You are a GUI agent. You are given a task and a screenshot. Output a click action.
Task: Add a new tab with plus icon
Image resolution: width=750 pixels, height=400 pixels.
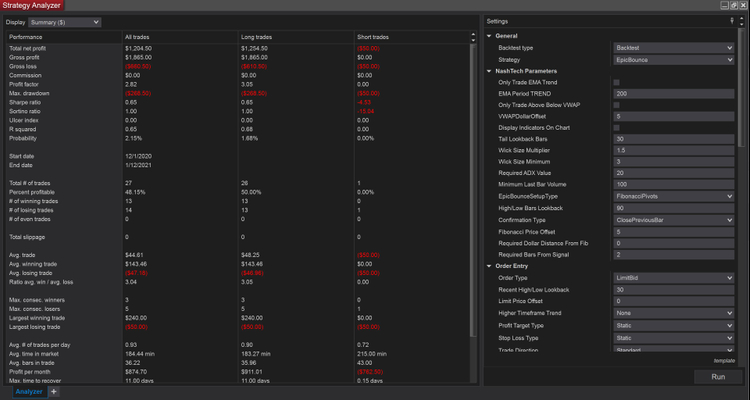tap(54, 392)
